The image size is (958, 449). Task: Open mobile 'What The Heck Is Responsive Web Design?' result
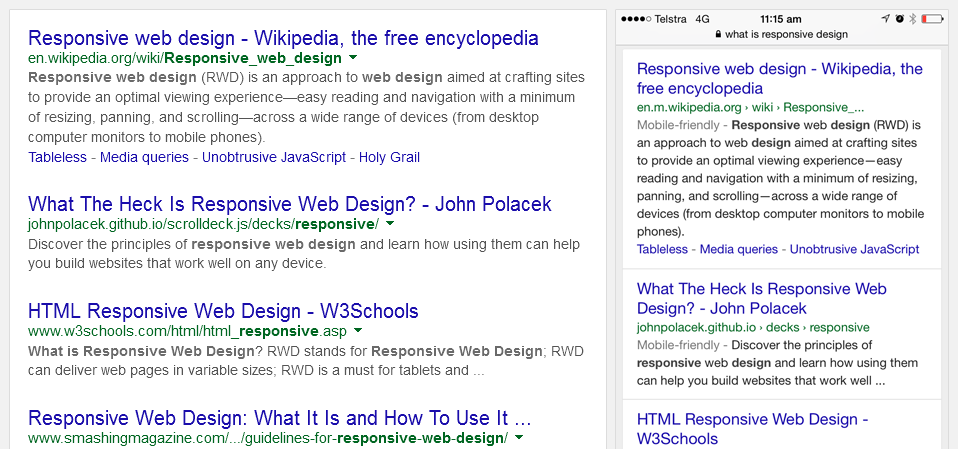point(761,298)
